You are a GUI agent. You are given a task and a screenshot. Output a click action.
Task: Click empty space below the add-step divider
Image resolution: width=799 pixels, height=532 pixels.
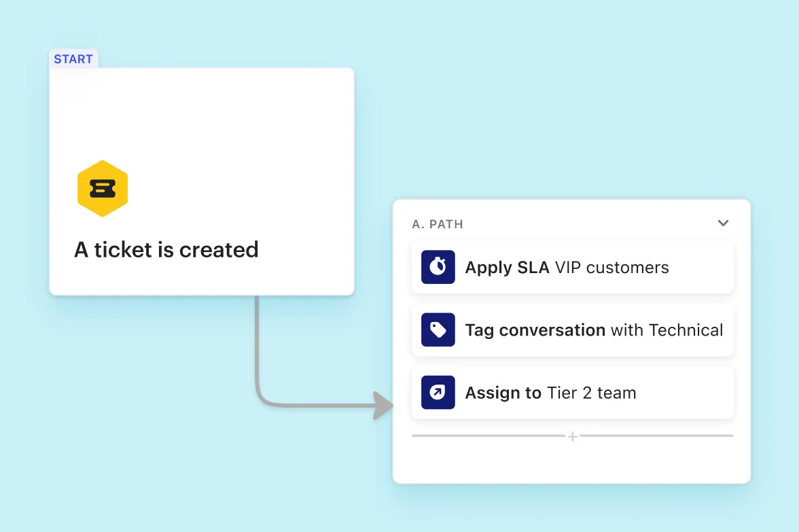(572, 463)
